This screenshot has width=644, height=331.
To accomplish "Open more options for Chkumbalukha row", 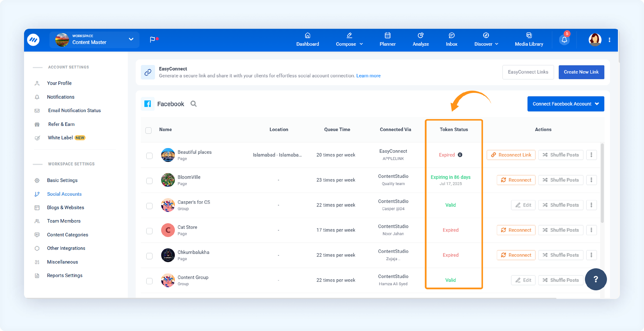I will coord(591,255).
